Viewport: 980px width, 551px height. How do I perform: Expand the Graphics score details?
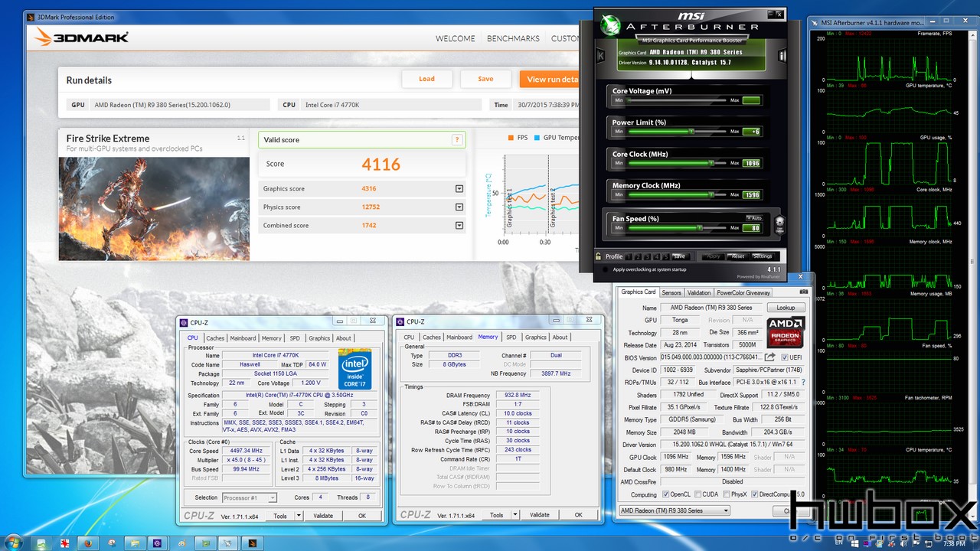point(459,189)
